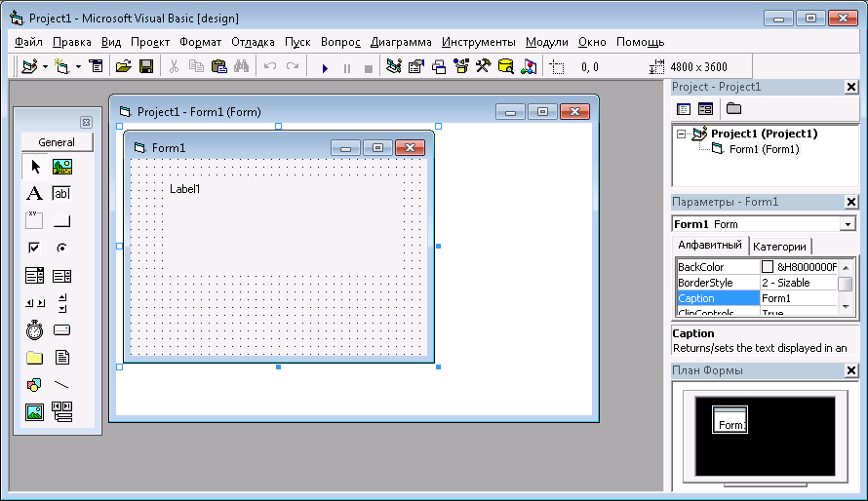Image resolution: width=868 pixels, height=501 pixels.
Task: Open Data View Window toolbar icon
Action: (x=506, y=67)
